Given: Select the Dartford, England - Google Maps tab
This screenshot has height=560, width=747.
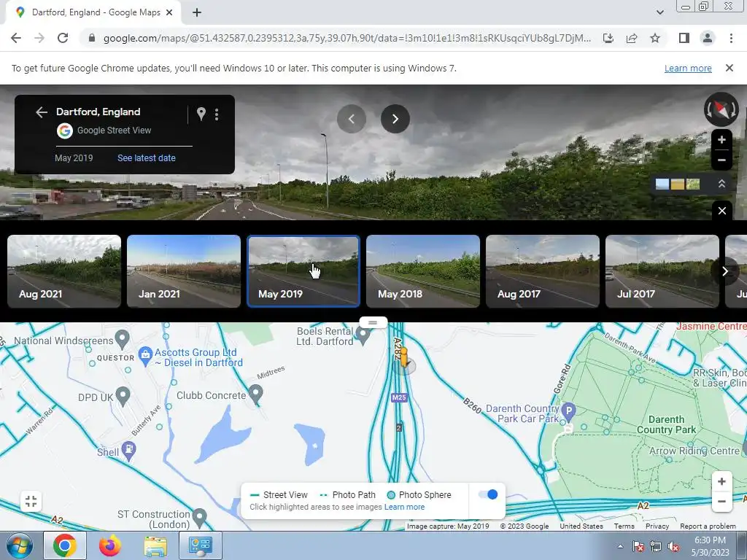Looking at the screenshot, I should pos(93,12).
